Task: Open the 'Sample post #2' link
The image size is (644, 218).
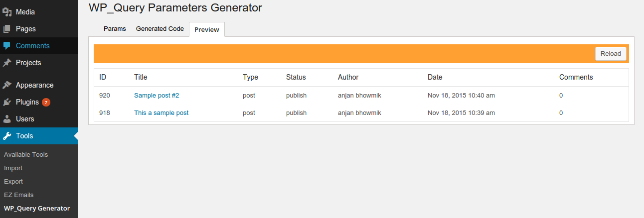Action: coord(157,95)
